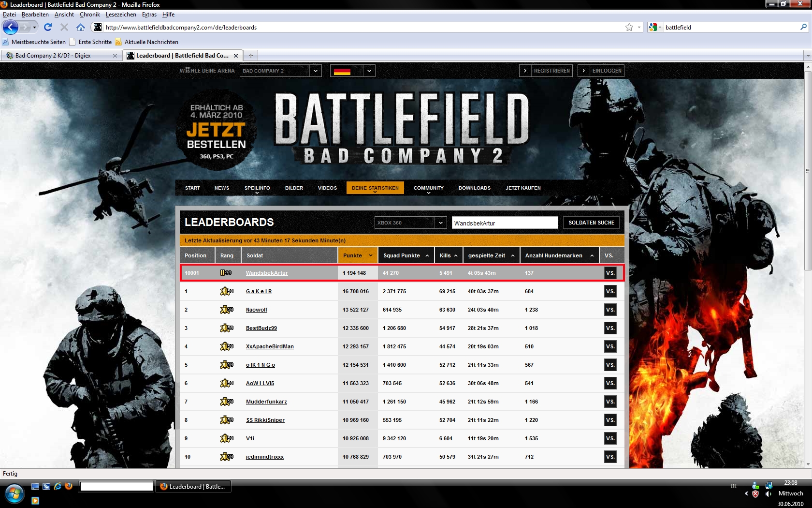This screenshot has width=812, height=508.
Task: Open soldier link jedimindtrixxx
Action: point(265,457)
